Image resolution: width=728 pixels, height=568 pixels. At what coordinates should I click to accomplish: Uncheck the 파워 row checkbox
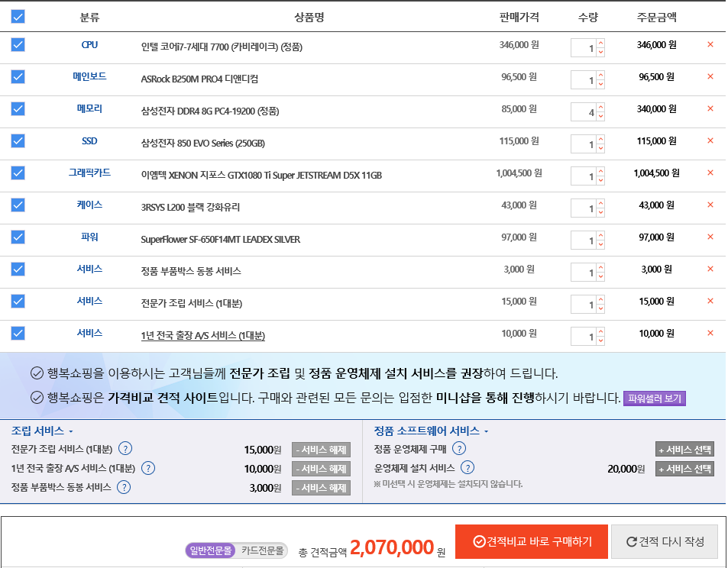(x=18, y=237)
